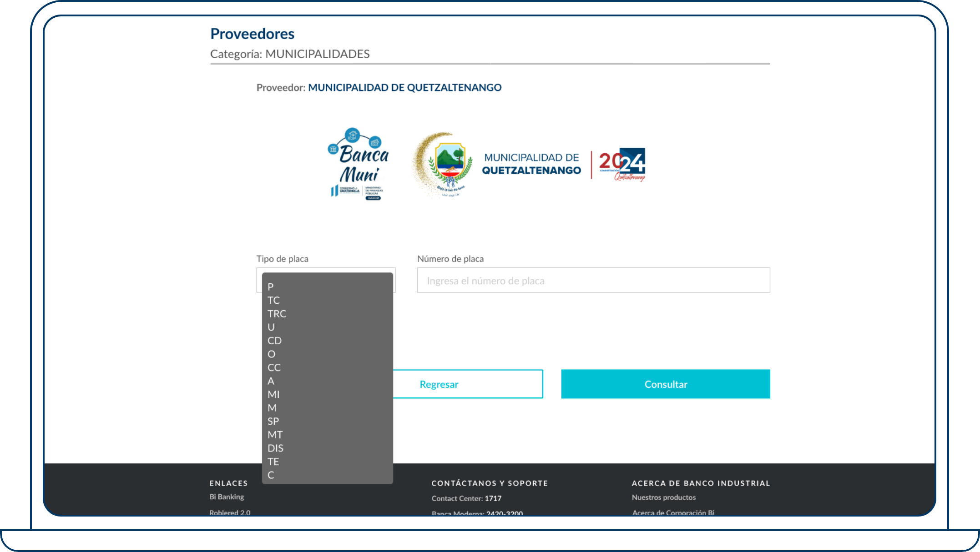
Task: Choose CD in the plate type list
Action: (327, 341)
